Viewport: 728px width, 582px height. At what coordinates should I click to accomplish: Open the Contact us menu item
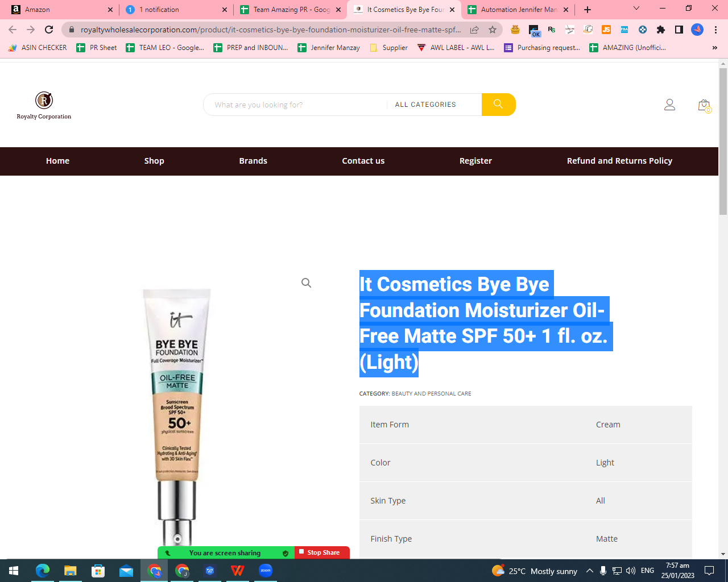(x=363, y=161)
